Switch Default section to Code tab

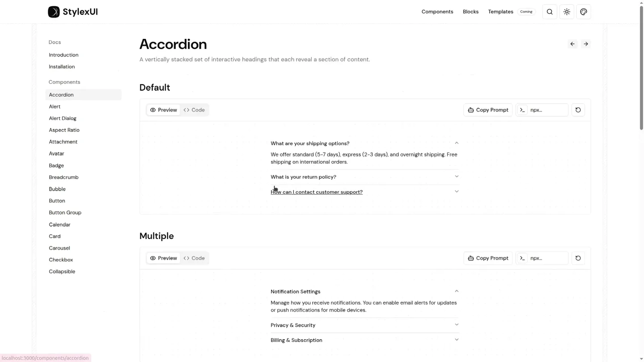(x=194, y=110)
